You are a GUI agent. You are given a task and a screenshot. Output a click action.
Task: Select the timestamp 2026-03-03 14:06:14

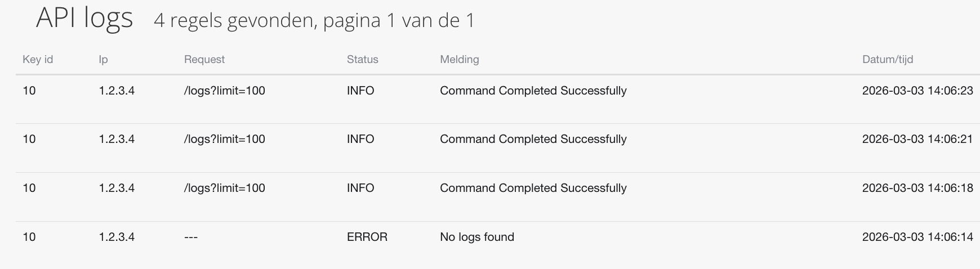click(x=917, y=237)
